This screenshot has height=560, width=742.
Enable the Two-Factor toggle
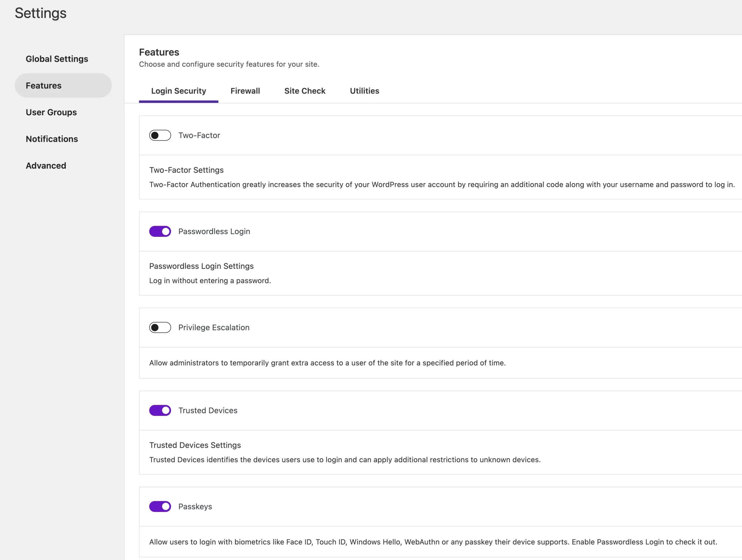[160, 135]
